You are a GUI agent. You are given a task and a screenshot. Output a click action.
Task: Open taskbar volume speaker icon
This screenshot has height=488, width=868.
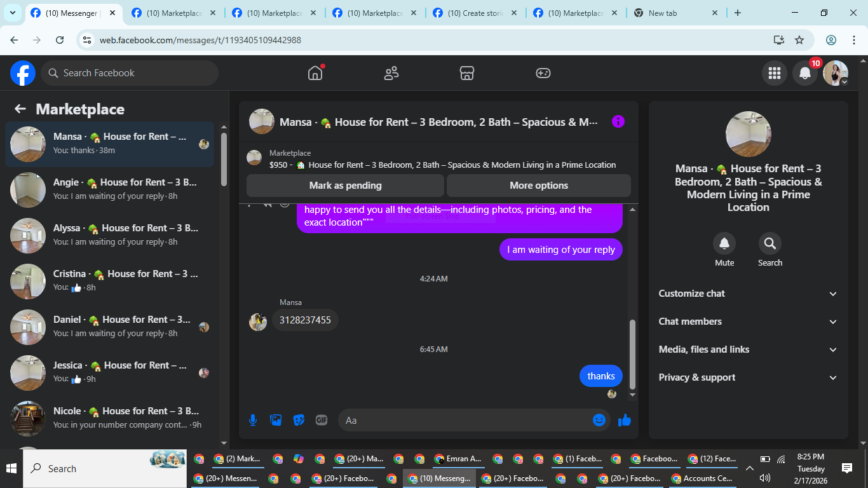pos(764,478)
